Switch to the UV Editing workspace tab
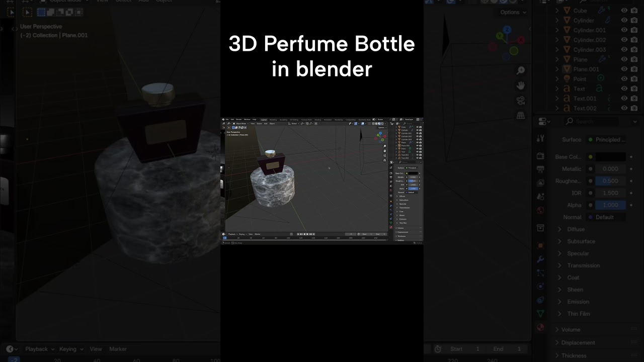The width and height of the screenshot is (644, 362). click(294, 120)
